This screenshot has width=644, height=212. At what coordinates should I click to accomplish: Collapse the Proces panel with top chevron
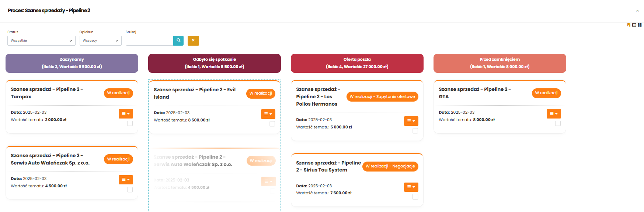tap(637, 11)
